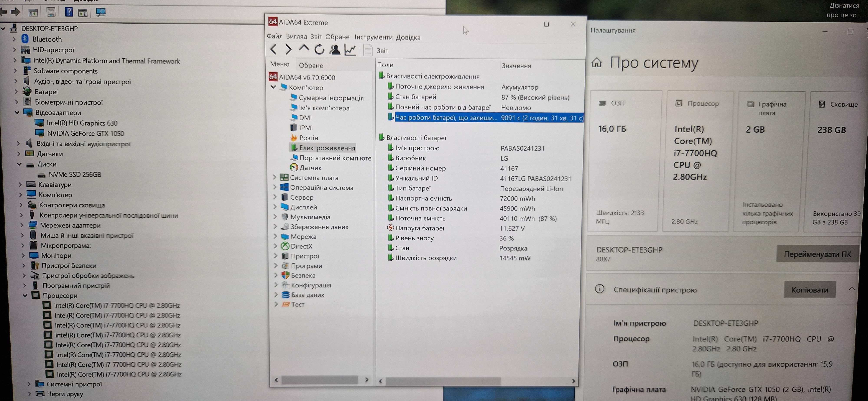The image size is (868, 401).
Task: Click the DirectX icon in tree
Action: pos(285,246)
